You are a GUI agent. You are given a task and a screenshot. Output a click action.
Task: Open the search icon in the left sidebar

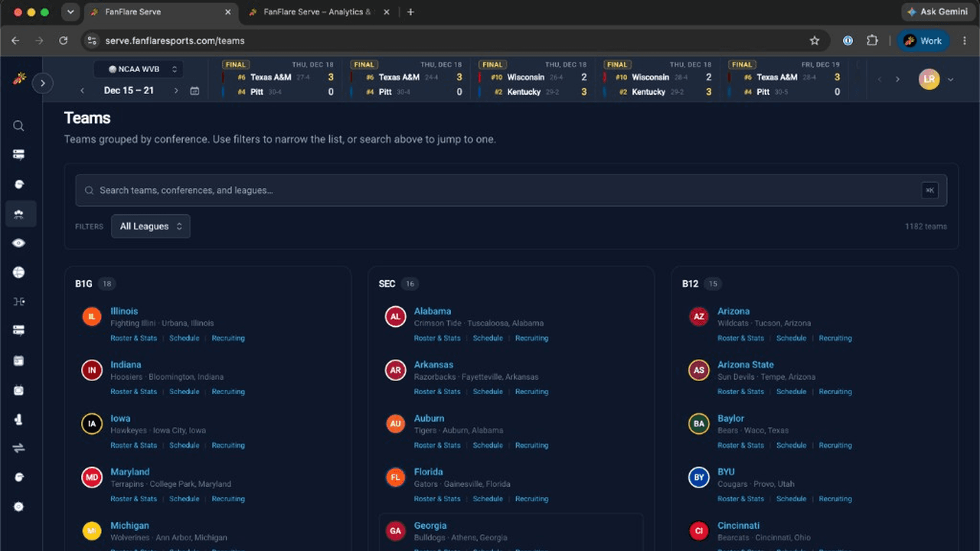pyautogui.click(x=19, y=126)
